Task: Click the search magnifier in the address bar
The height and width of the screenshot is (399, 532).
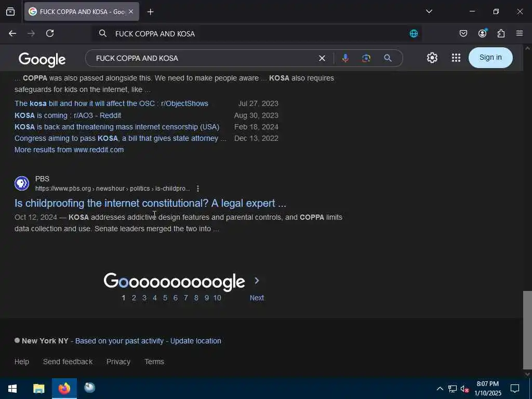Action: tap(102, 33)
